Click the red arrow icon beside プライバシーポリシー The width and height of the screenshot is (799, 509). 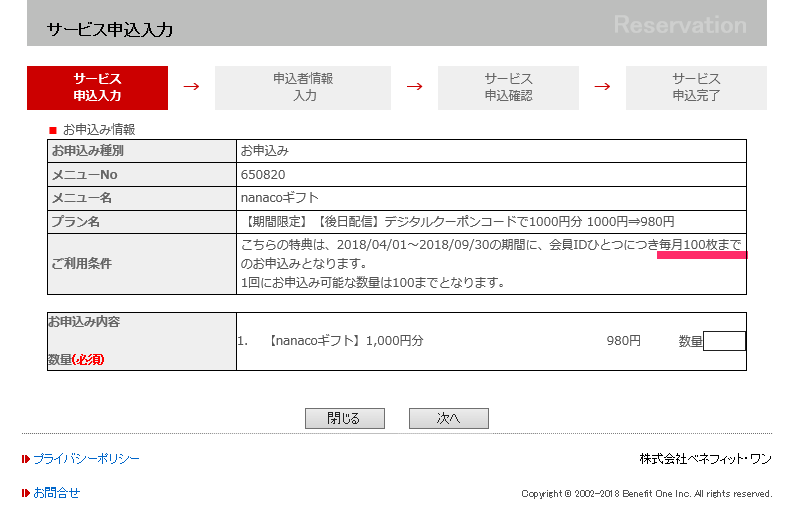pos(26,459)
